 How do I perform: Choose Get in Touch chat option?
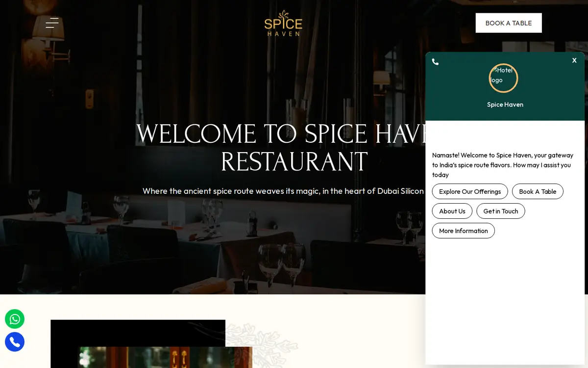pyautogui.click(x=501, y=211)
